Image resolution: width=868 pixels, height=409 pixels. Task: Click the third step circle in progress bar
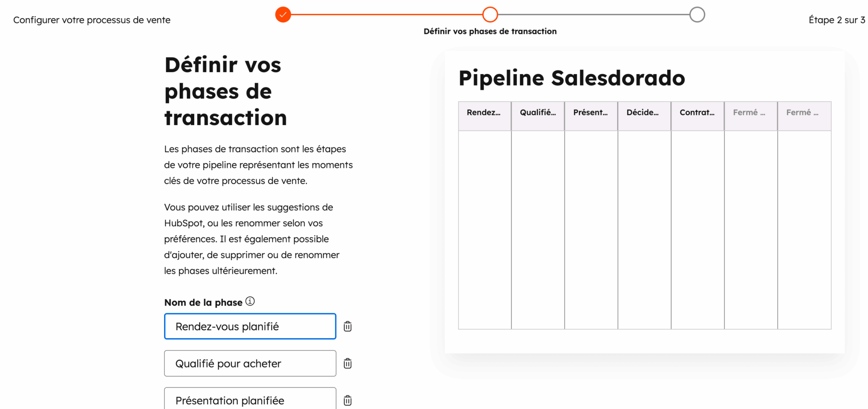point(697,15)
